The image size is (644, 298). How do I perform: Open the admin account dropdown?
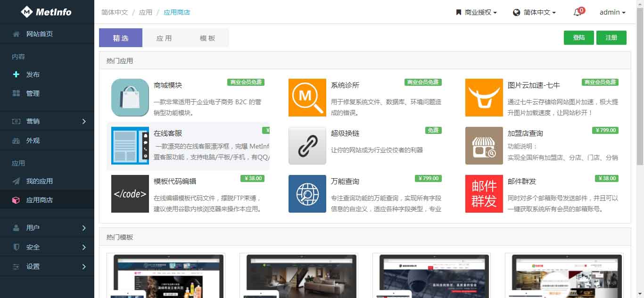[x=612, y=13]
